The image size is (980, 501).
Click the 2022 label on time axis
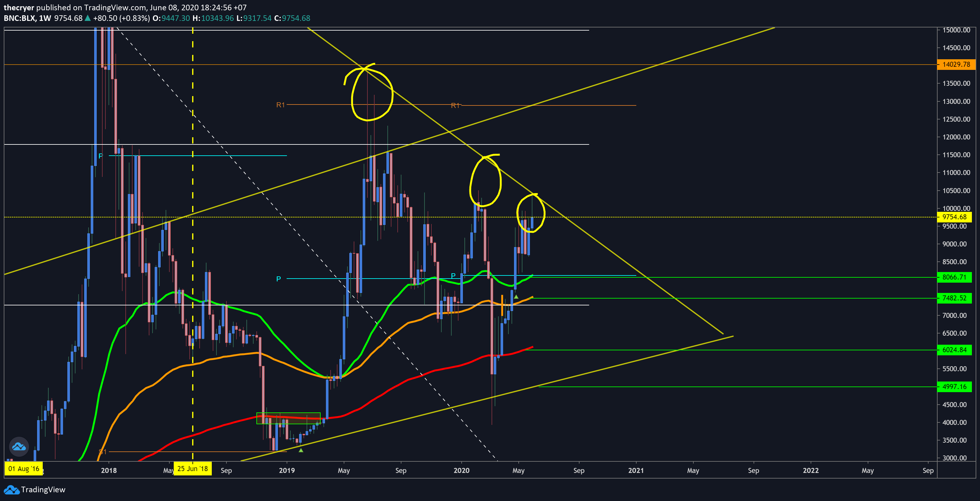[811, 470]
